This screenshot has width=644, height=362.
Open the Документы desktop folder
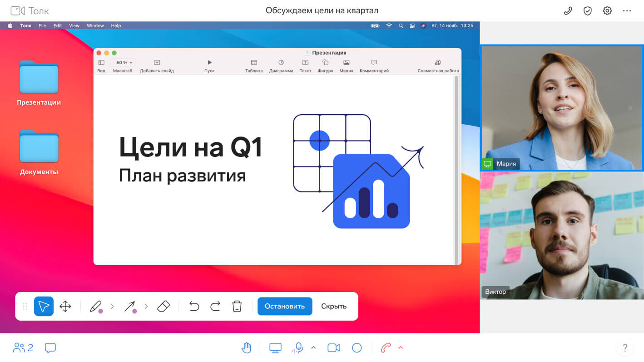click(39, 153)
